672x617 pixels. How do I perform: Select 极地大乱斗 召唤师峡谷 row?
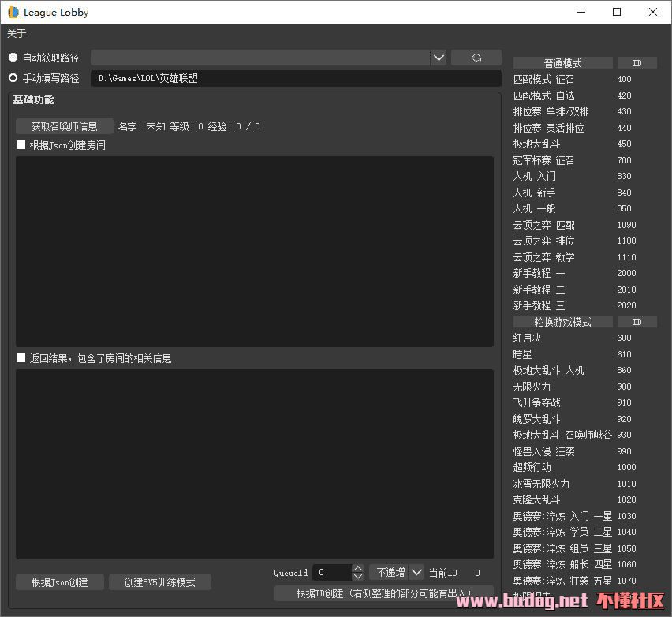562,436
